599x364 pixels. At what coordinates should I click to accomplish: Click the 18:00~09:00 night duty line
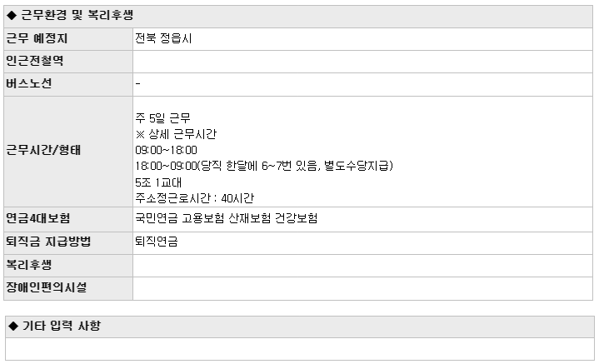point(264,166)
